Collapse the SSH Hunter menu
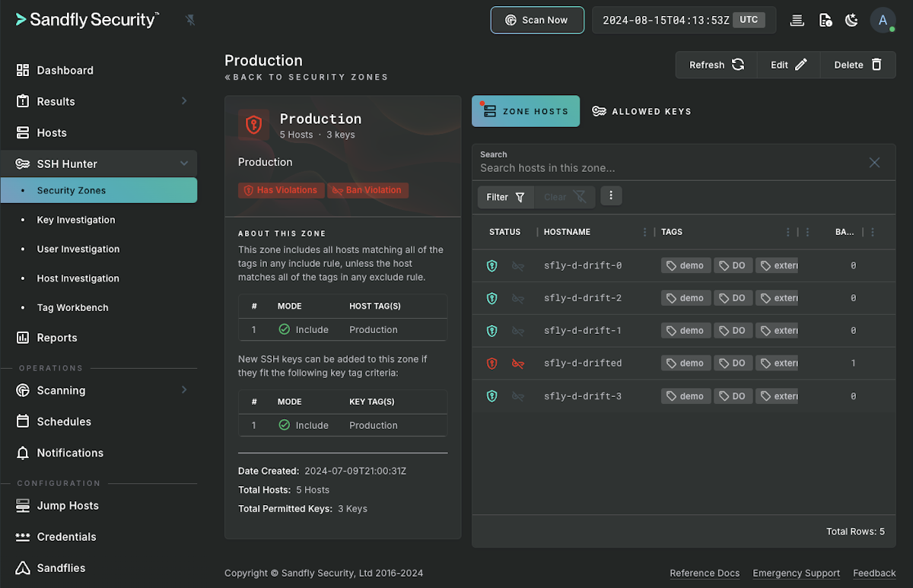Viewport: 913px width, 588px height. [x=184, y=164]
